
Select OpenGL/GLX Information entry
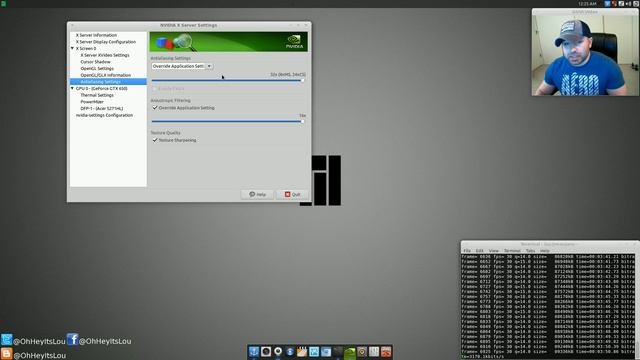[106, 75]
